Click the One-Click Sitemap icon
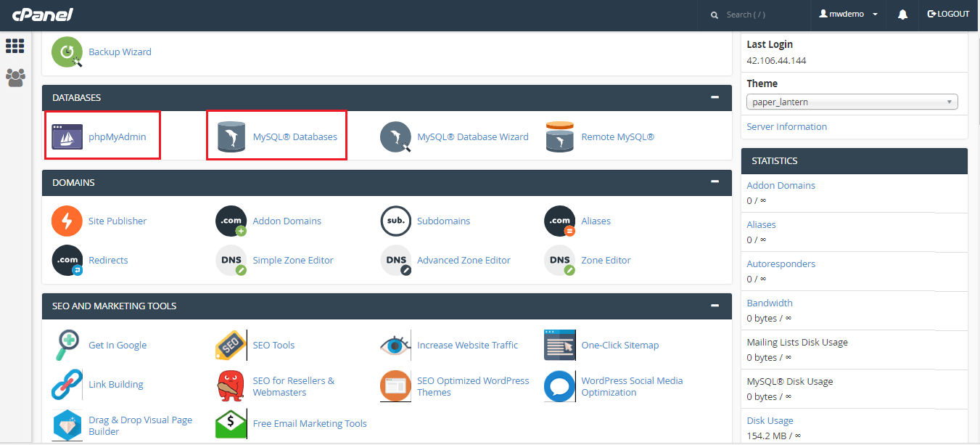This screenshot has height=445, width=980. pos(560,345)
